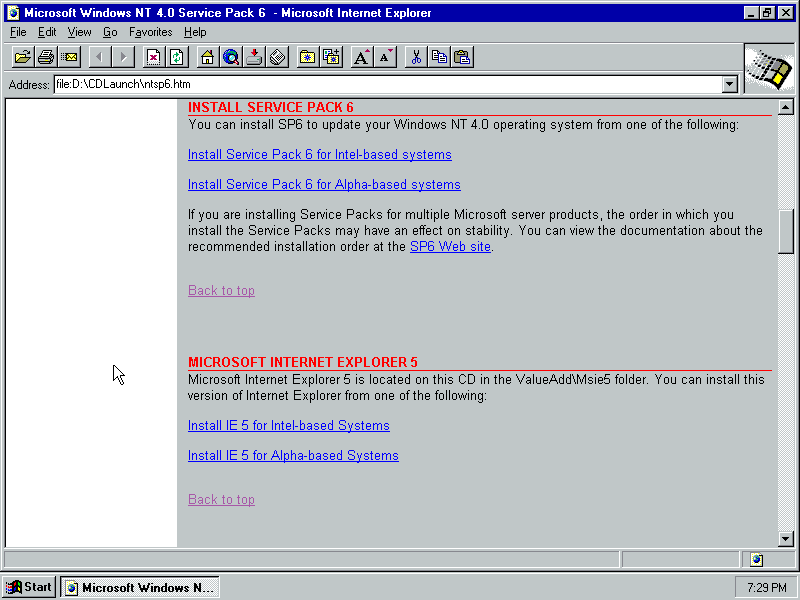Stop loading with the Stop icon
The height and width of the screenshot is (600, 800).
coord(153,57)
